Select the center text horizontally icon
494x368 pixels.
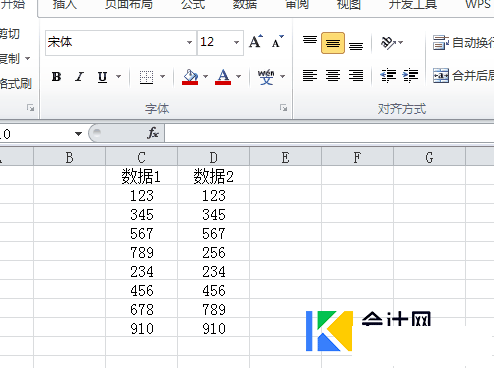333,76
